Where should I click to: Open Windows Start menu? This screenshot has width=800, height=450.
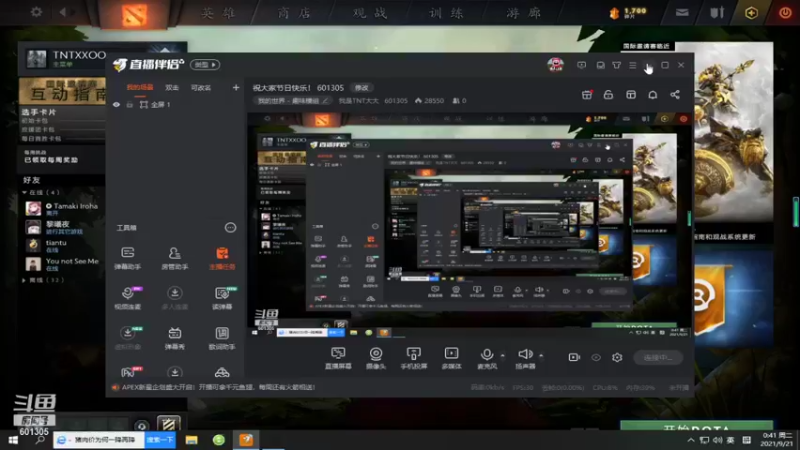pos(13,440)
